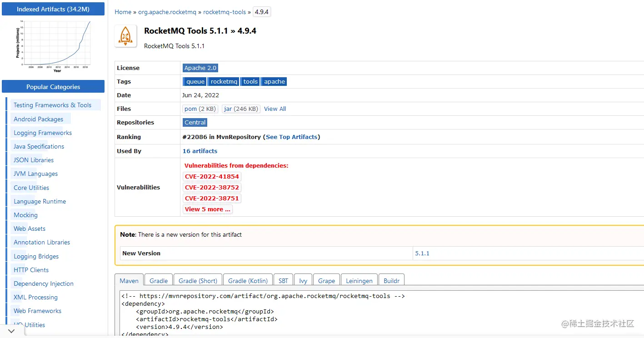Switch to the Gradle (Short) tab
The width and height of the screenshot is (644, 338).
coord(198,281)
